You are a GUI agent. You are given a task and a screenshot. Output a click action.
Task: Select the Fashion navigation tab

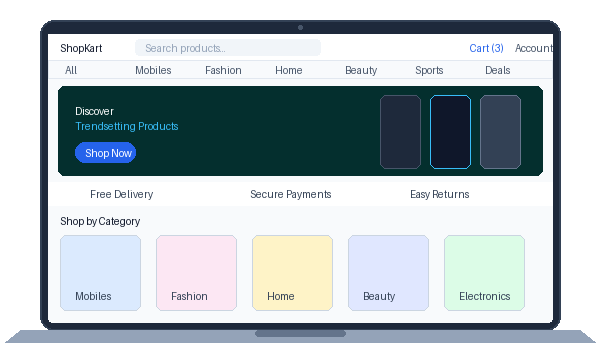pyautogui.click(x=223, y=70)
